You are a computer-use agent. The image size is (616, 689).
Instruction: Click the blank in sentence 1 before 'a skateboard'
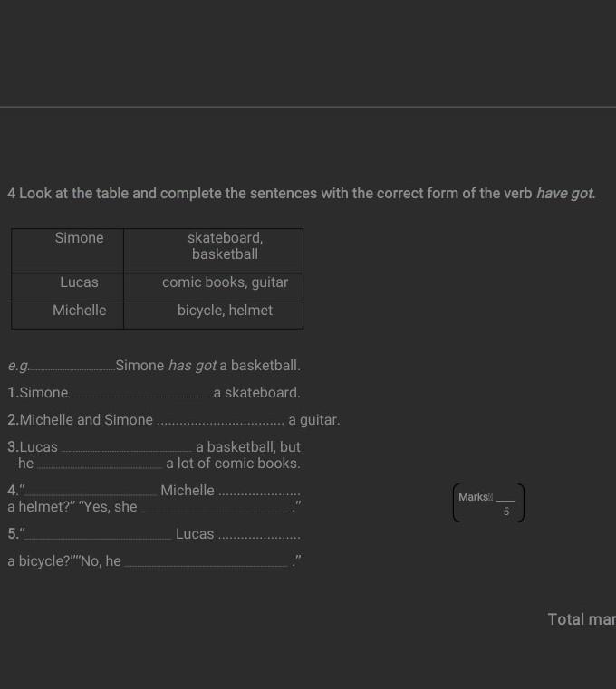coord(140,395)
